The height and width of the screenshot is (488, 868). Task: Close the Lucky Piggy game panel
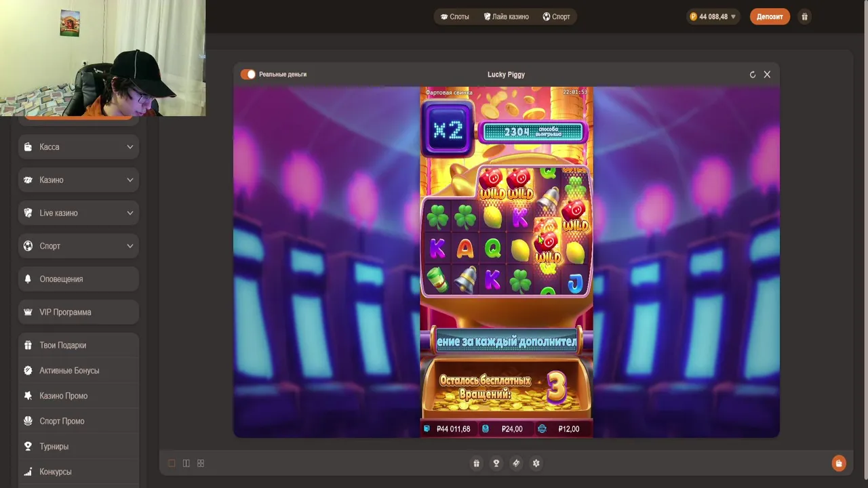(x=767, y=75)
